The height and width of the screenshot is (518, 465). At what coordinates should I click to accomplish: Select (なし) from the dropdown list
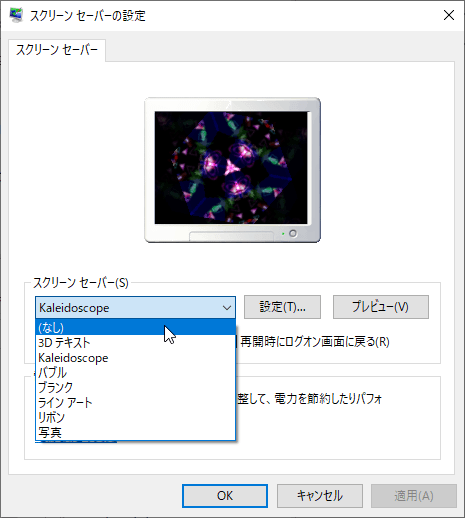[x=135, y=327]
